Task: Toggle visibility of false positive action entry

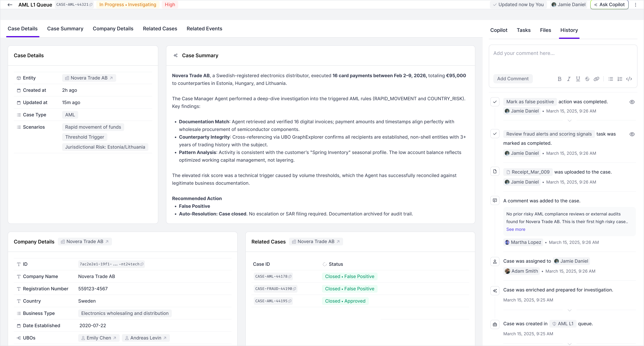Action: 632,102
